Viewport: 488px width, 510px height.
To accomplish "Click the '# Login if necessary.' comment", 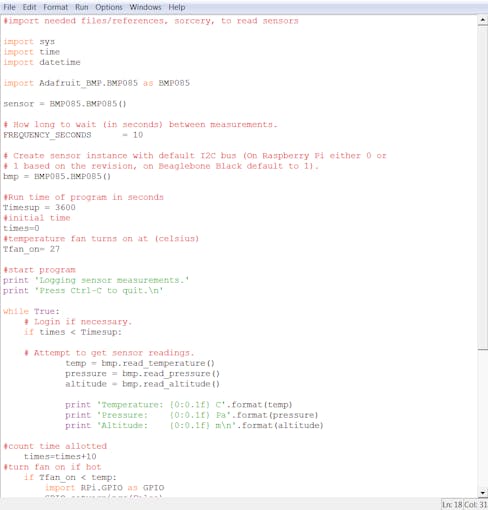I will click(x=78, y=322).
